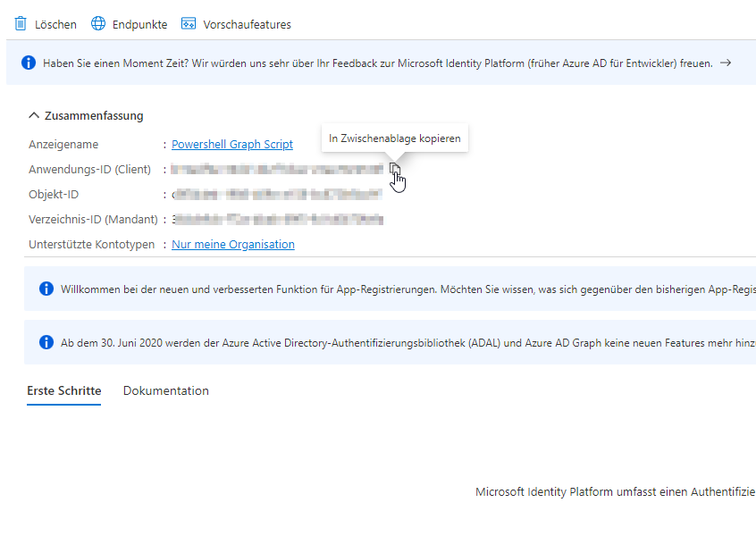Click the info icon in the feedback banner
The height and width of the screenshot is (553, 756).
[29, 63]
